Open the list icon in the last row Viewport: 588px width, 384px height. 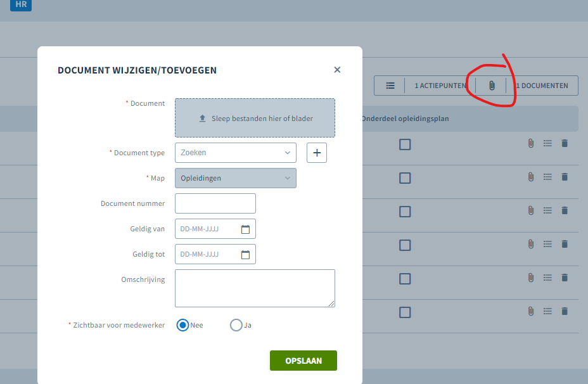[x=547, y=311]
